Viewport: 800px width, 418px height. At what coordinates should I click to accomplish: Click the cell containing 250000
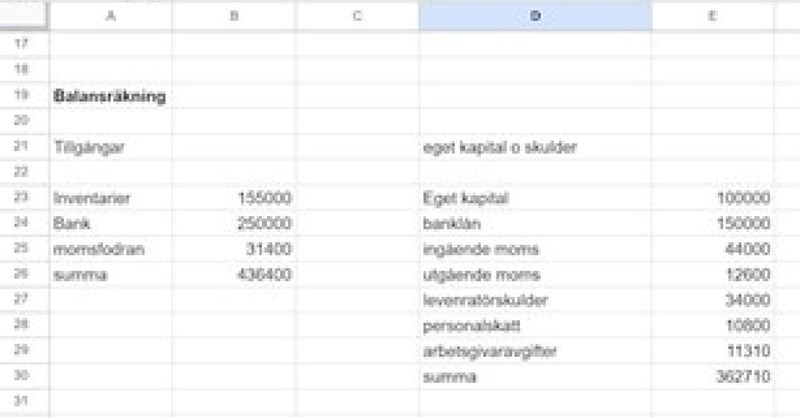234,224
